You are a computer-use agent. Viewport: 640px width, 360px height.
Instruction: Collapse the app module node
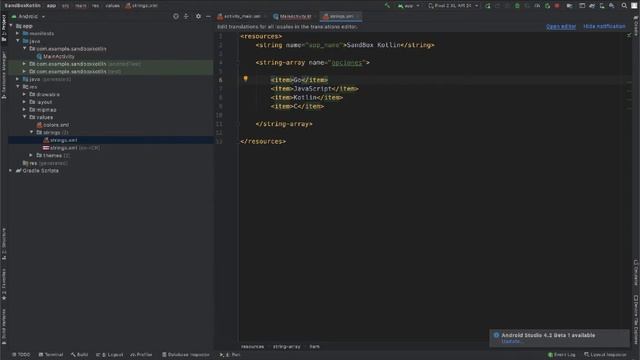tap(11, 26)
